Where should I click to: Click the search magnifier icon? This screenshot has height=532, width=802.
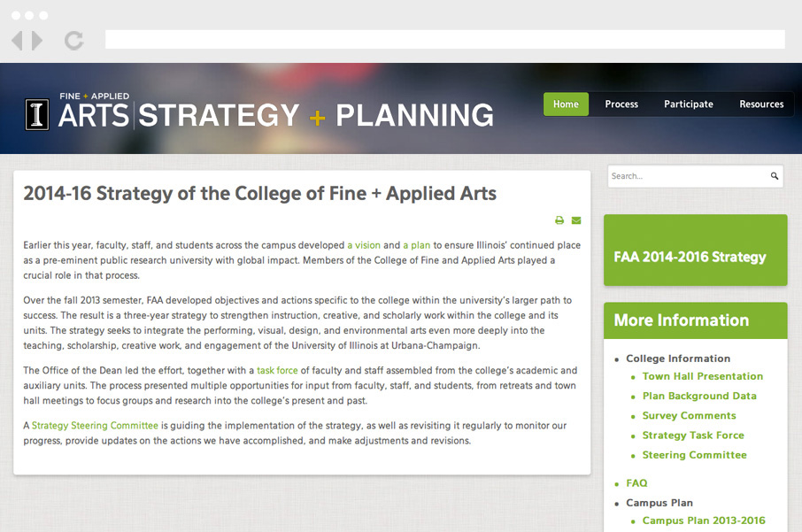pyautogui.click(x=775, y=176)
